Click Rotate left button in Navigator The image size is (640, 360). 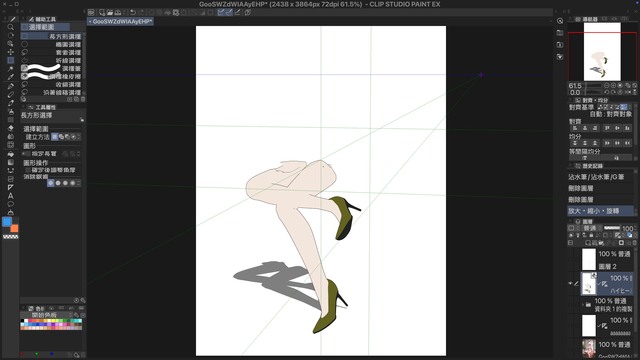pos(607,93)
